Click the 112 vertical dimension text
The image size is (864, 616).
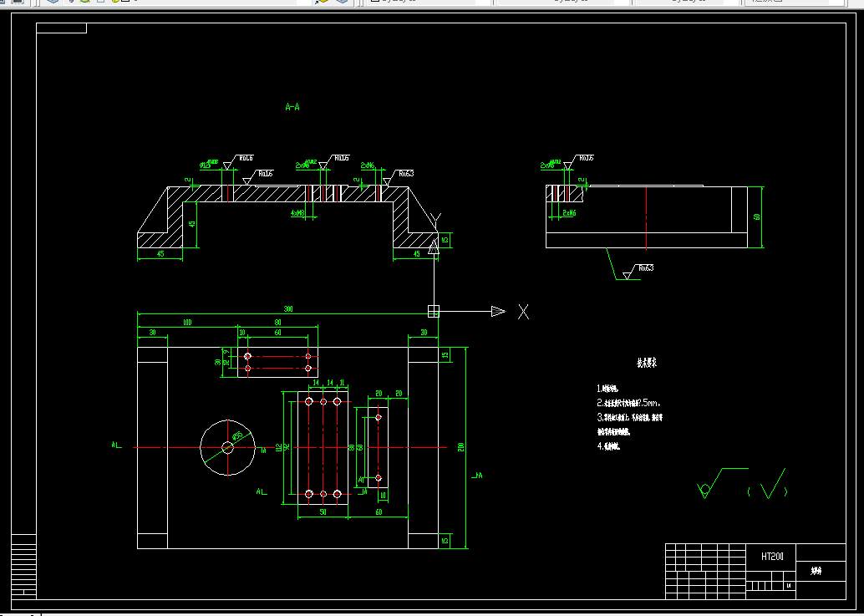pyautogui.click(x=279, y=447)
